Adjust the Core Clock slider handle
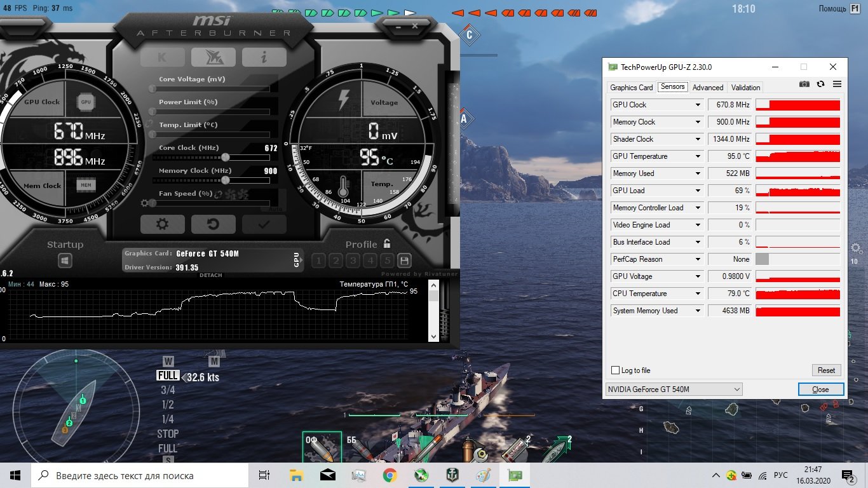This screenshot has width=868, height=488. point(225,157)
